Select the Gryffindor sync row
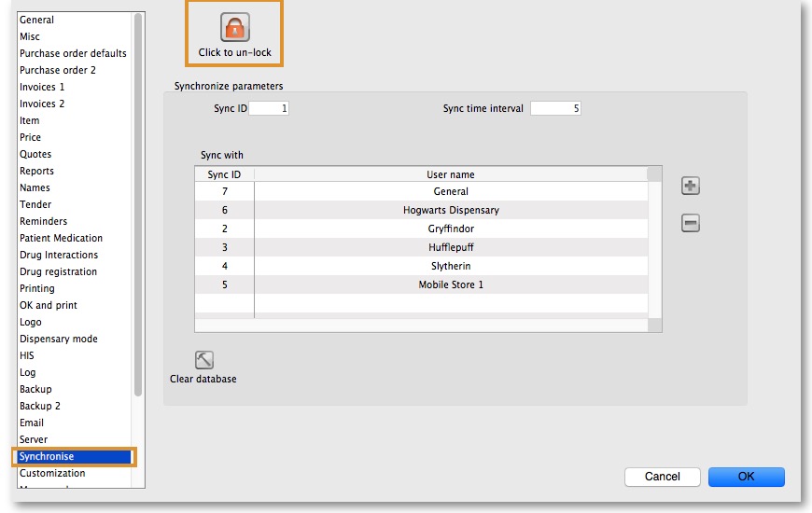812x513 pixels. (x=451, y=229)
